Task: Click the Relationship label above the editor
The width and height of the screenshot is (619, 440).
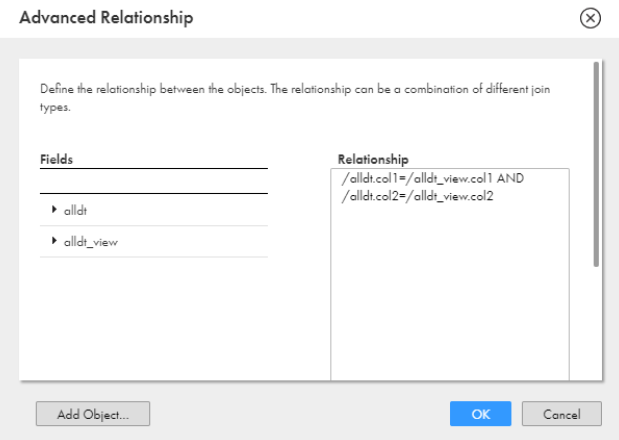Action: point(373,159)
